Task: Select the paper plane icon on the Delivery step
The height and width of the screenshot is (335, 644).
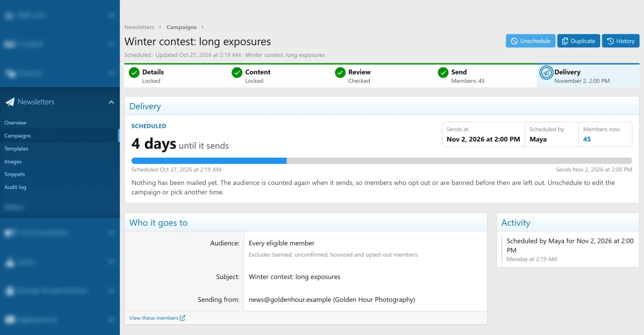Action: (546, 73)
